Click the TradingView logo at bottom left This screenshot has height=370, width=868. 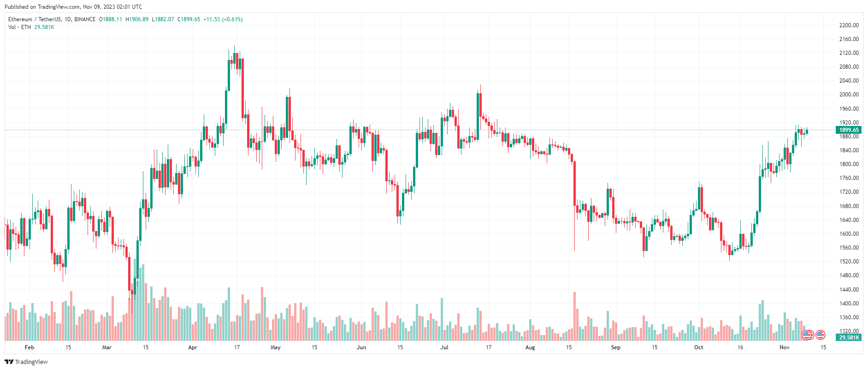pyautogui.click(x=26, y=362)
